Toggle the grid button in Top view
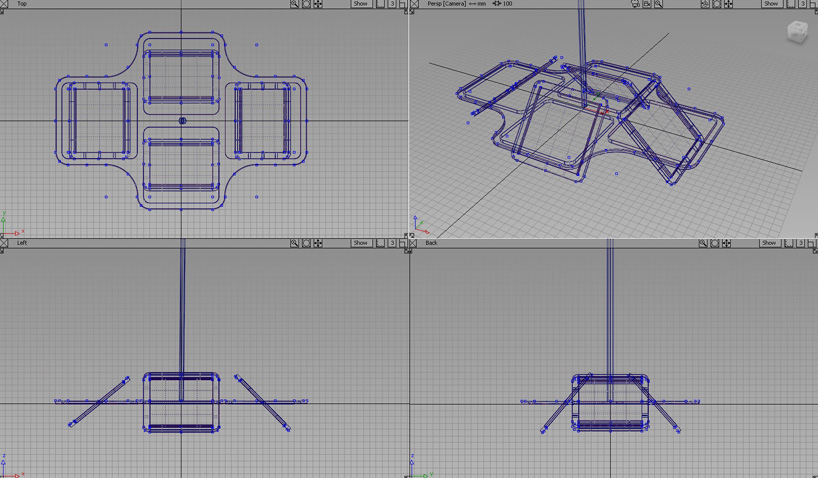818x478 pixels. coord(380,4)
